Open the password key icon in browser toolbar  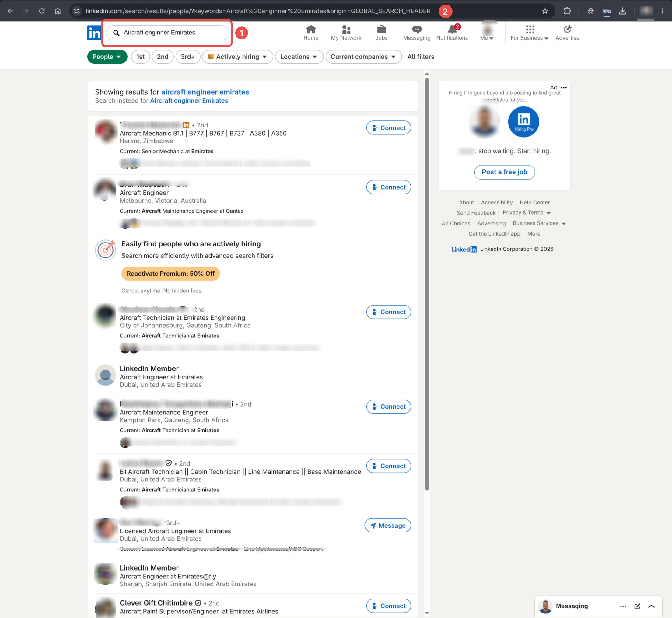(607, 11)
